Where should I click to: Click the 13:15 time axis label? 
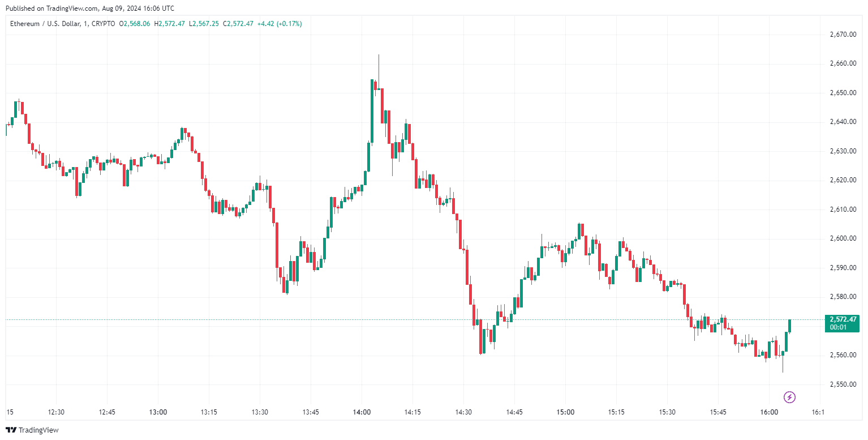coord(209,412)
